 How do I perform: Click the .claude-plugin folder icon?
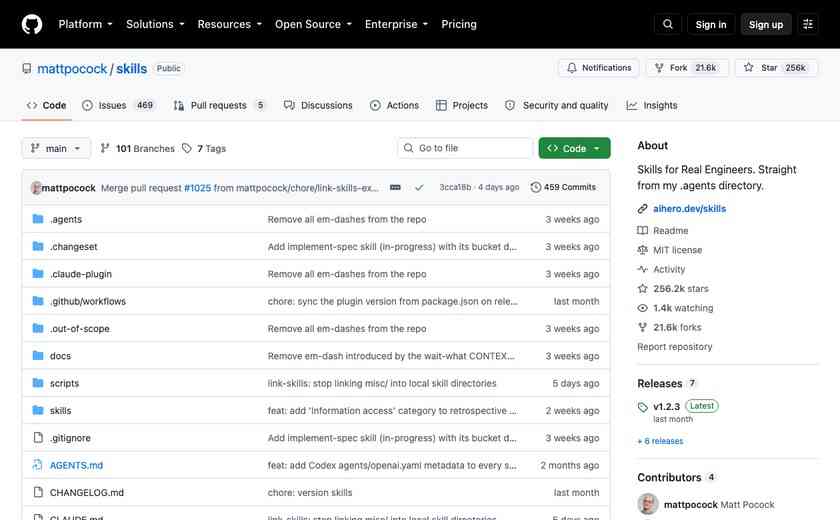point(38,274)
